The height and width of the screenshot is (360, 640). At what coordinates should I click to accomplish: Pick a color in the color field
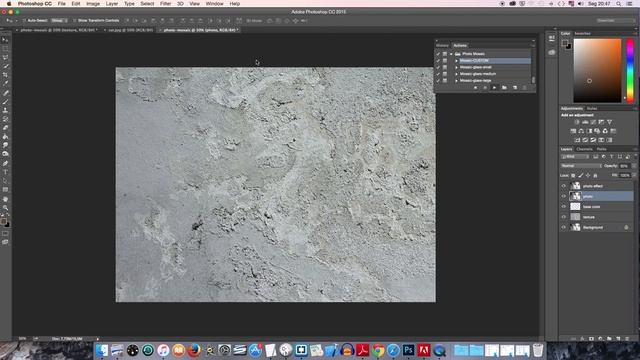(x=597, y=71)
